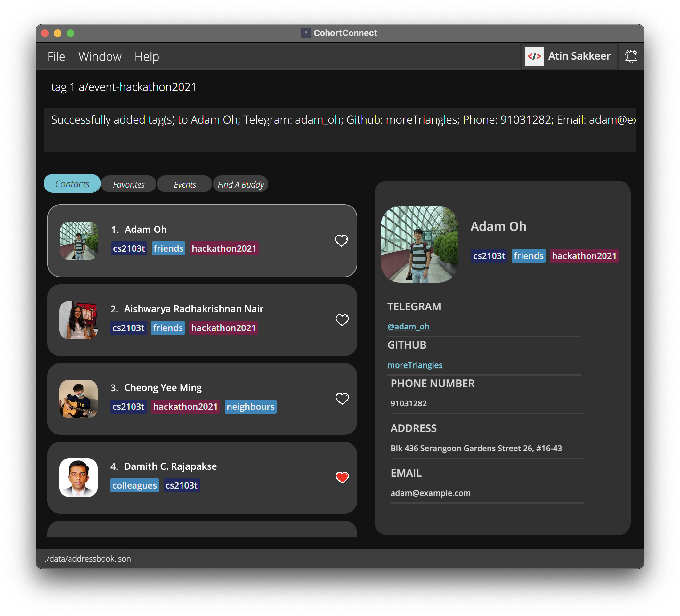This screenshot has height=616, width=680.
Task: Click the code logo beside Atin Sakkeer
Action: 534,56
